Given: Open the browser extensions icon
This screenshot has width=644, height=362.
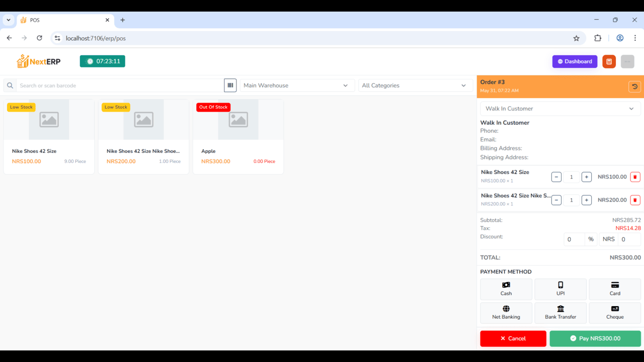Looking at the screenshot, I should point(598,38).
